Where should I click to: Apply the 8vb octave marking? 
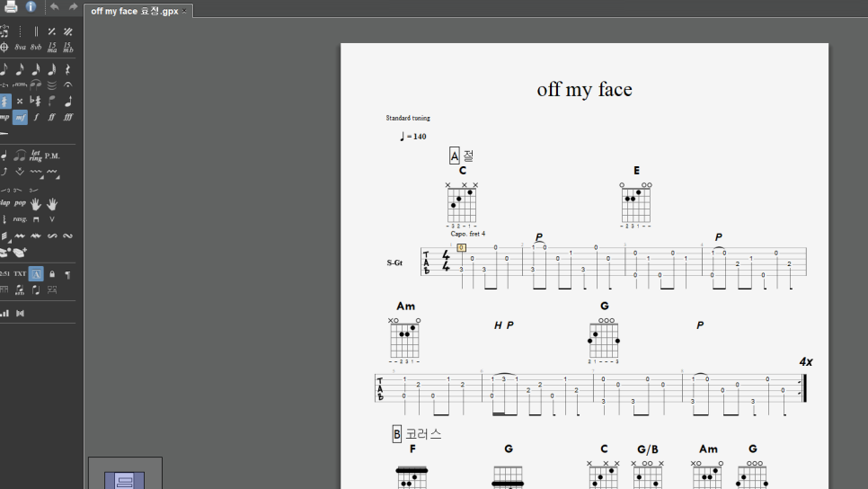pyautogui.click(x=36, y=47)
